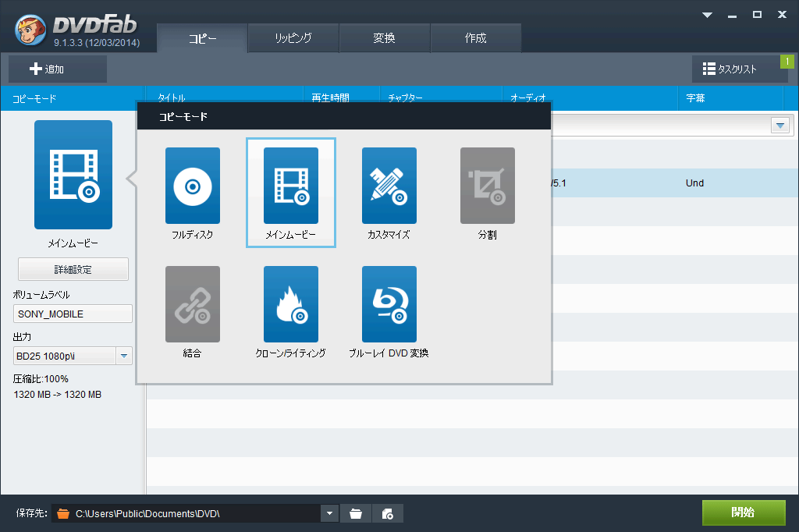Open the 作成 tab
The width and height of the screenshot is (799, 532).
476,38
